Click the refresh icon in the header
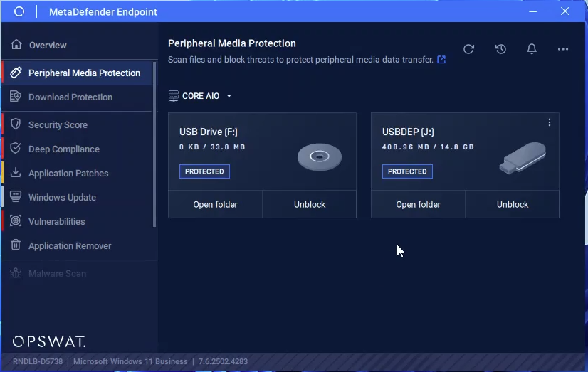This screenshot has height=372, width=588. pyautogui.click(x=468, y=49)
